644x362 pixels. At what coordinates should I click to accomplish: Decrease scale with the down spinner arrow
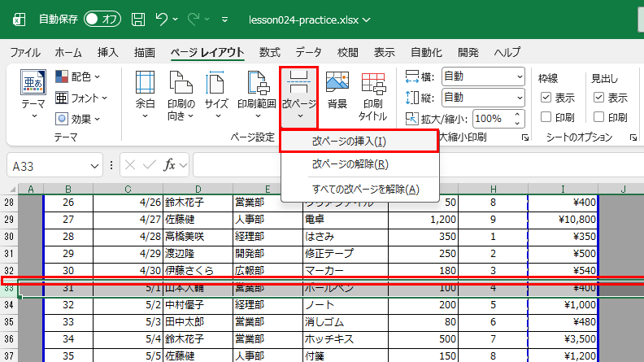(x=517, y=124)
